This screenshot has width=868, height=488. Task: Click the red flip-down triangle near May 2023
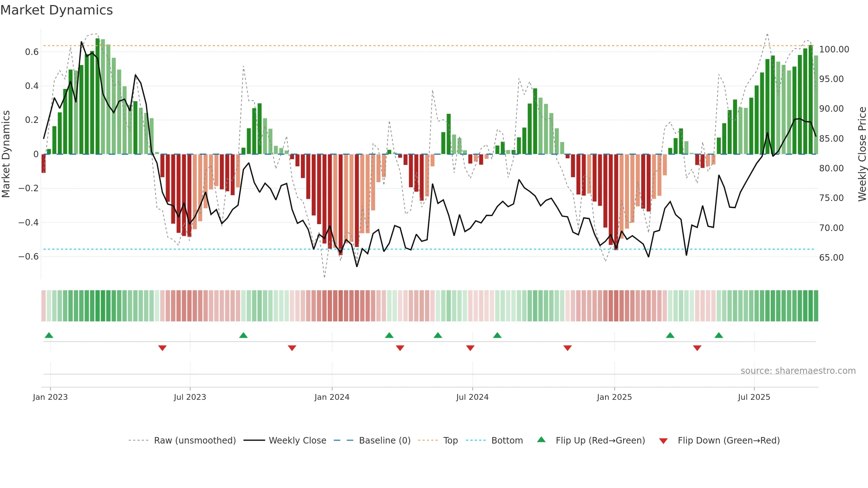coord(162,348)
